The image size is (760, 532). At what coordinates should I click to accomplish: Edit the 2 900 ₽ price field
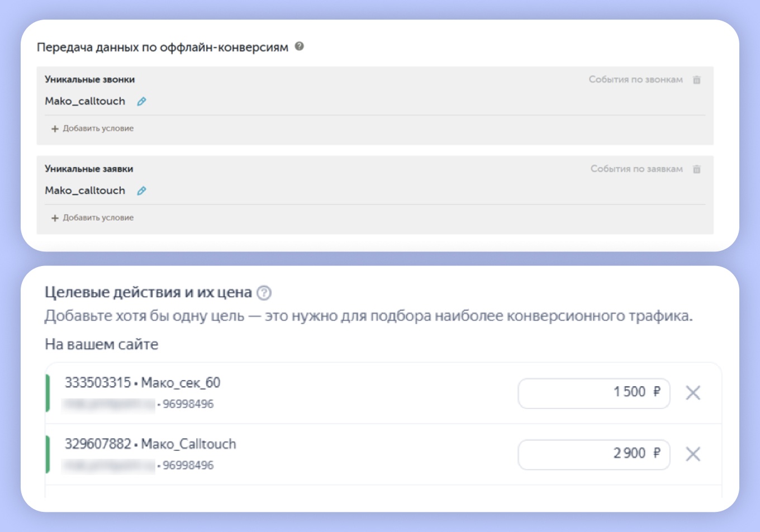click(x=594, y=454)
